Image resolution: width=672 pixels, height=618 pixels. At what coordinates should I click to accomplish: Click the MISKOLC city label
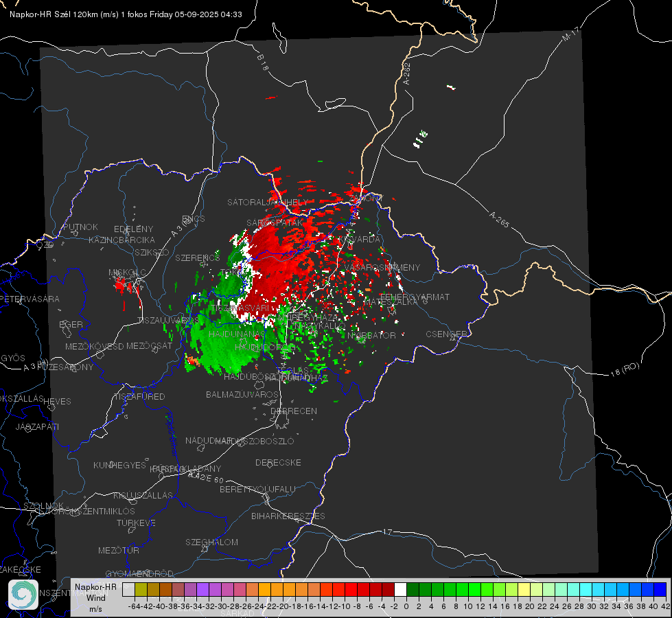(127, 273)
